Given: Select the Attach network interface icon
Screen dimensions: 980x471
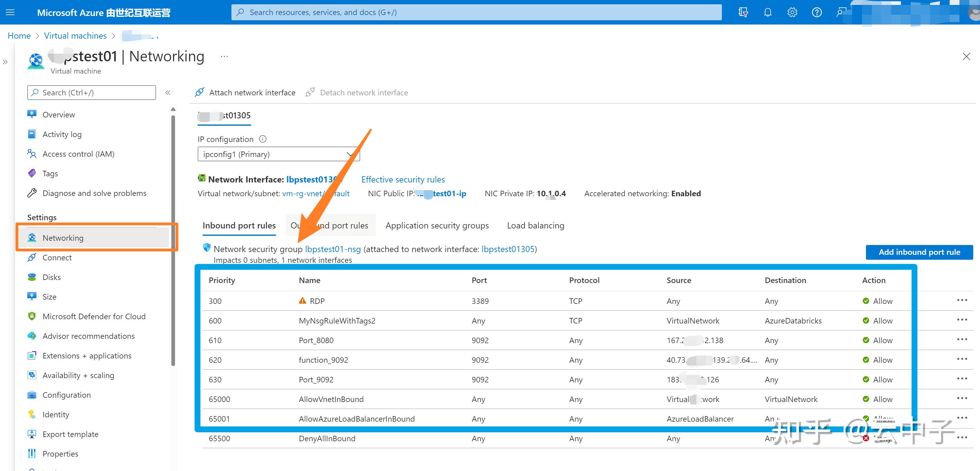Looking at the screenshot, I should coord(199,92).
